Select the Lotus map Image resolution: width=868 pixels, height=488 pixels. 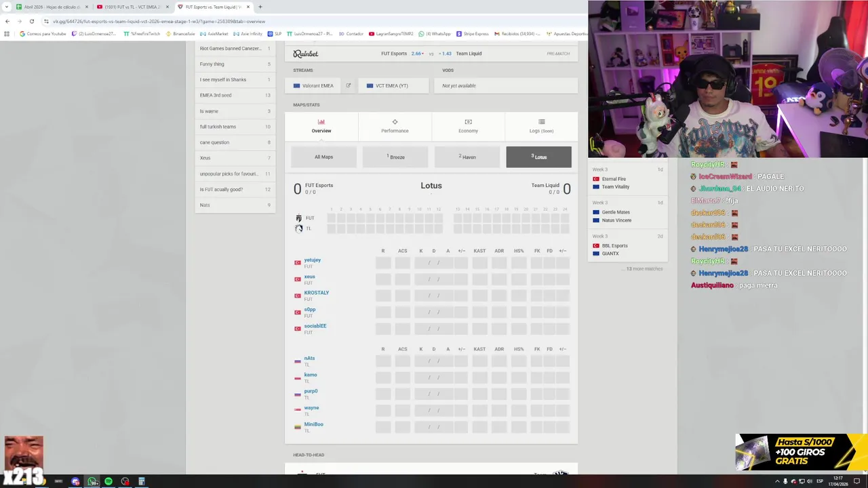point(538,157)
